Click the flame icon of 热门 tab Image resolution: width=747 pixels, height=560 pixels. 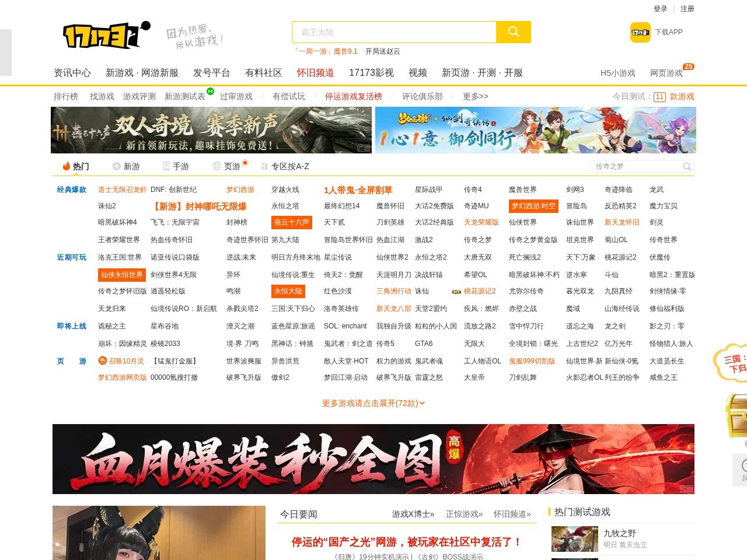pyautogui.click(x=67, y=166)
